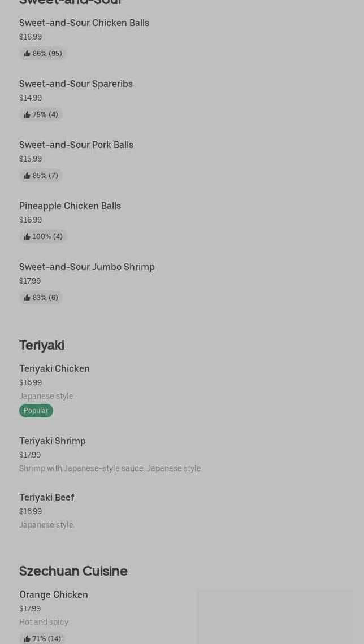Click the Popular badge on Teriyaki Chicken
The width and height of the screenshot is (364, 644).
click(36, 411)
